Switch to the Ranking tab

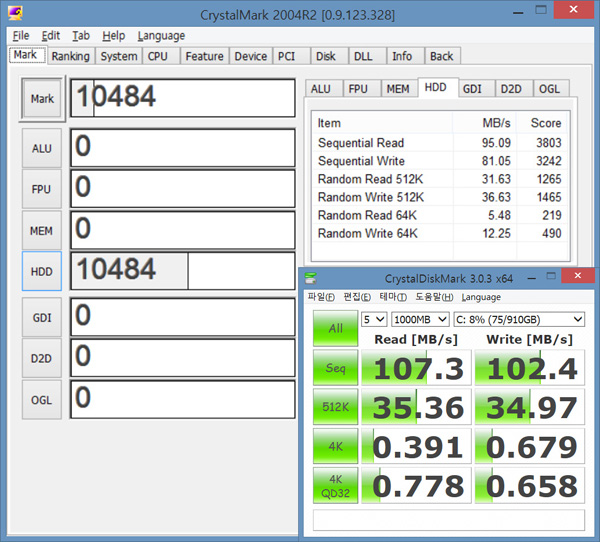71,56
